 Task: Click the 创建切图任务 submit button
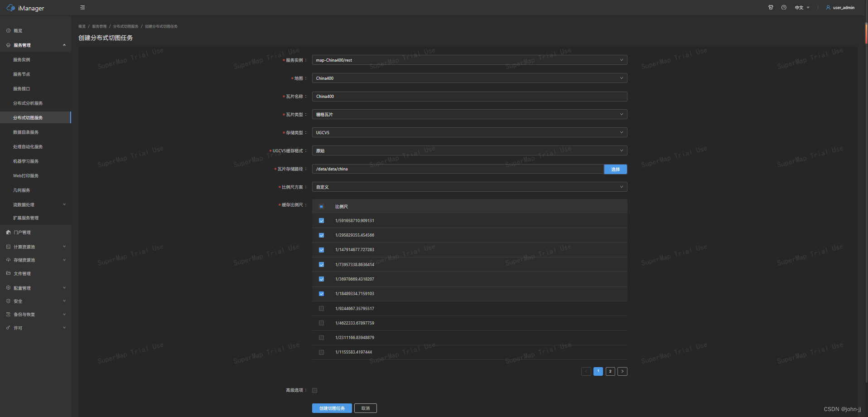pos(332,408)
